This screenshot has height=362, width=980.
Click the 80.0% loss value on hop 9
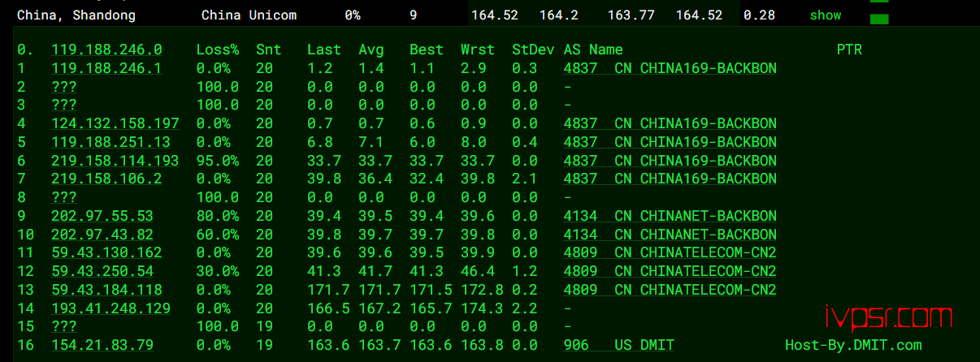[x=218, y=216]
